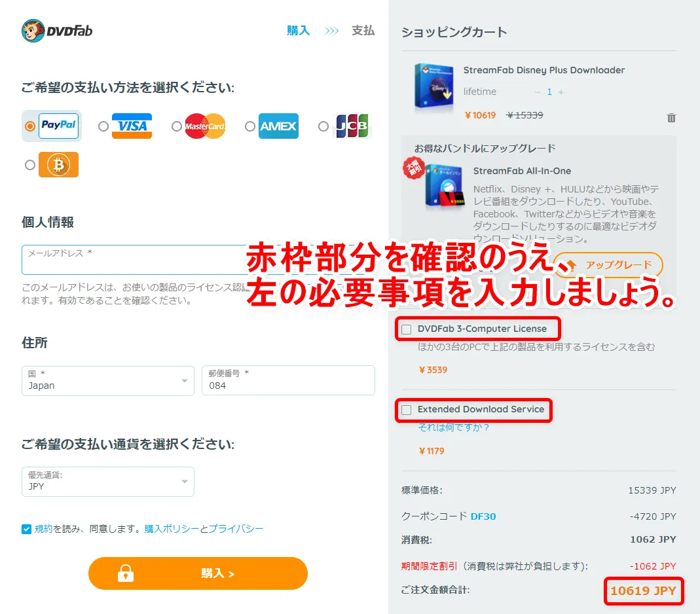Click the StreamFab All-In-One title
Screen dimensions: 700x614
point(522,171)
